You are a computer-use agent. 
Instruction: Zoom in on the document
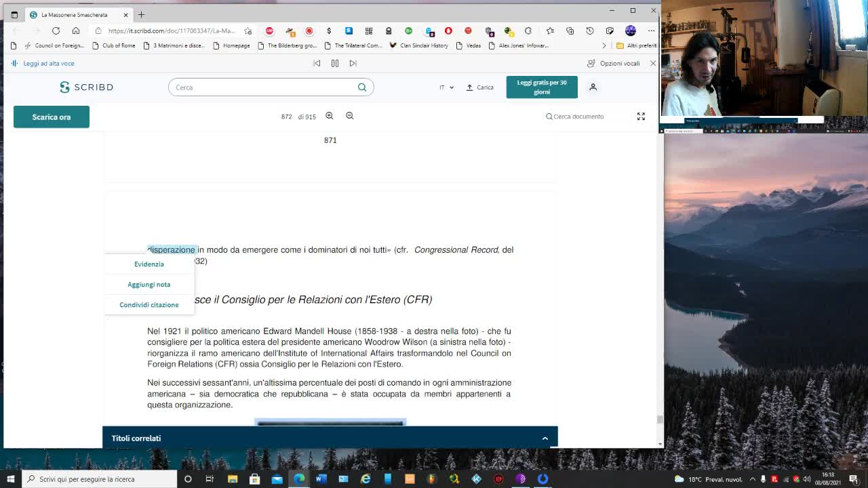tap(330, 116)
